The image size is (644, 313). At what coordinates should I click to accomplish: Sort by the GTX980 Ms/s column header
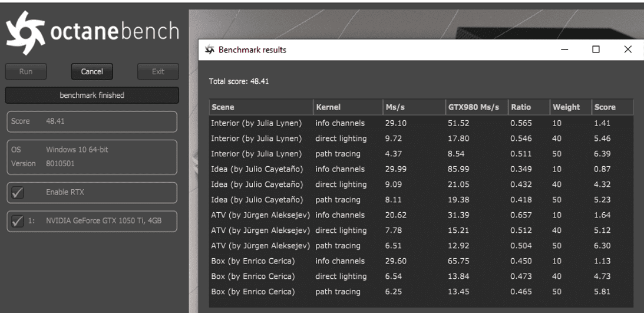pyautogui.click(x=477, y=107)
